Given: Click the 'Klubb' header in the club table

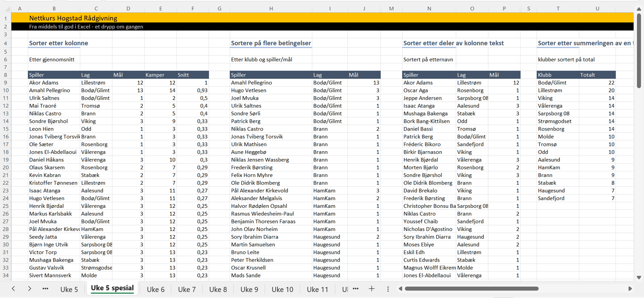Looking at the screenshot, I should click(558, 75).
